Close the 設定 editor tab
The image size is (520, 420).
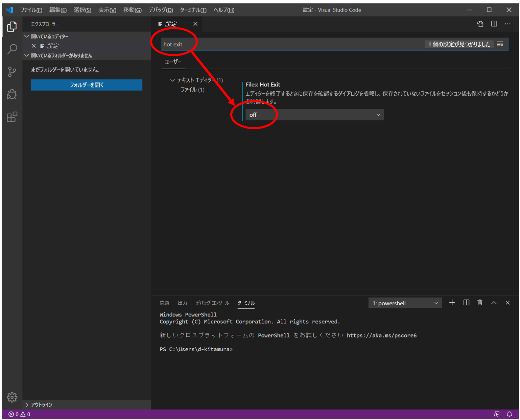click(x=195, y=24)
